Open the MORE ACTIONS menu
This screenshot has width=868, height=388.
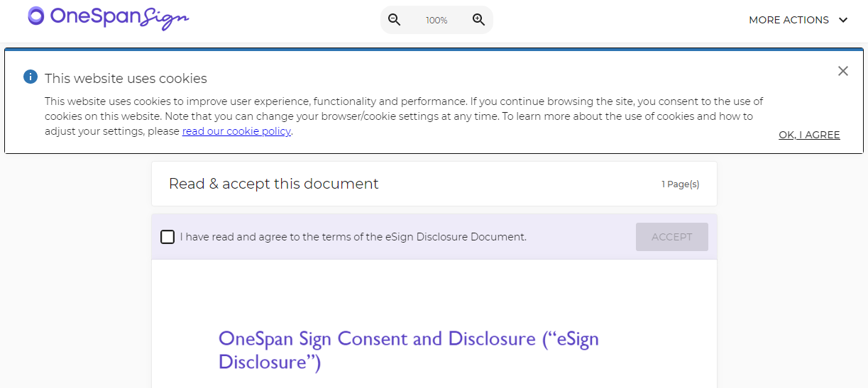798,20
